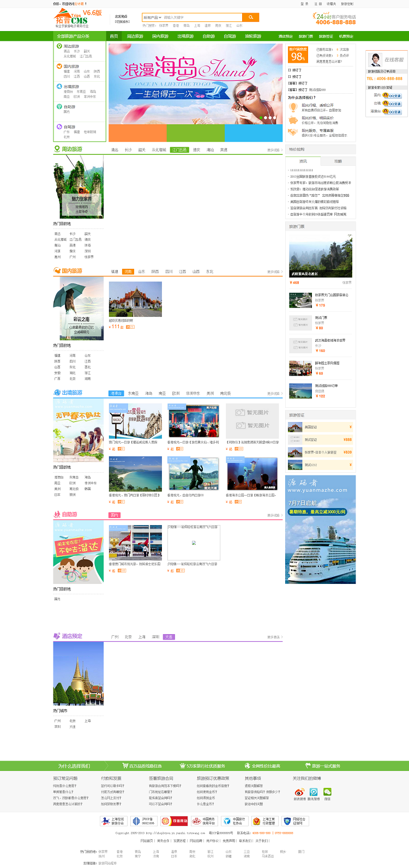Open 自助游 category icon in left sidebar
This screenshot has width=409, height=868.
point(59,106)
